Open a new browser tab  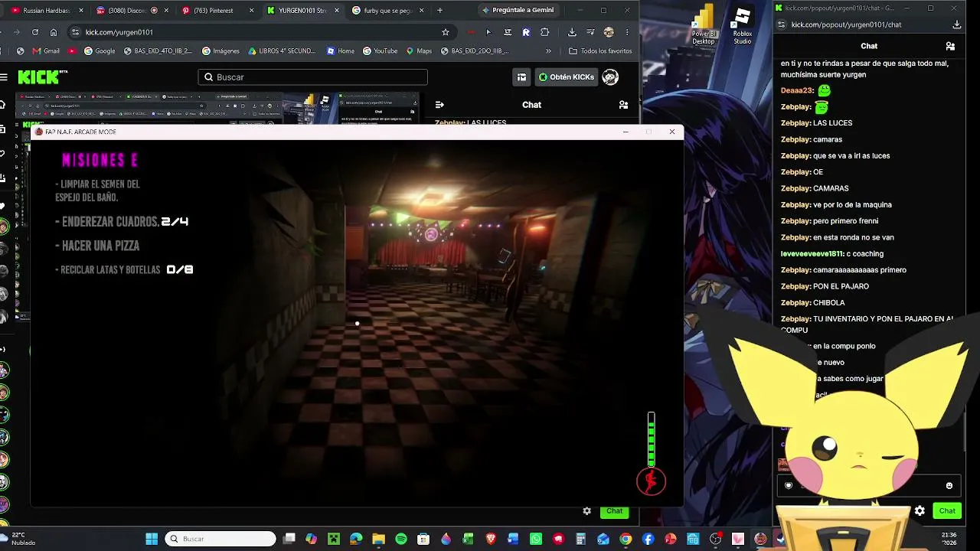439,11
